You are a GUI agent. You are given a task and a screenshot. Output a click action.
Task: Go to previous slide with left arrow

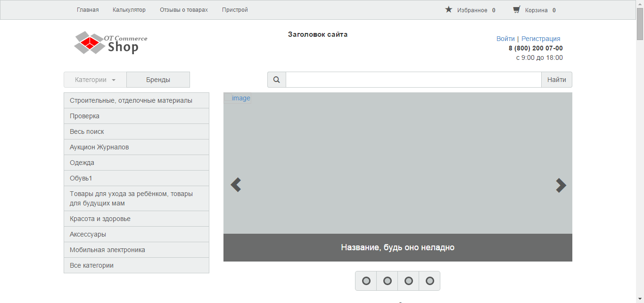[236, 185]
